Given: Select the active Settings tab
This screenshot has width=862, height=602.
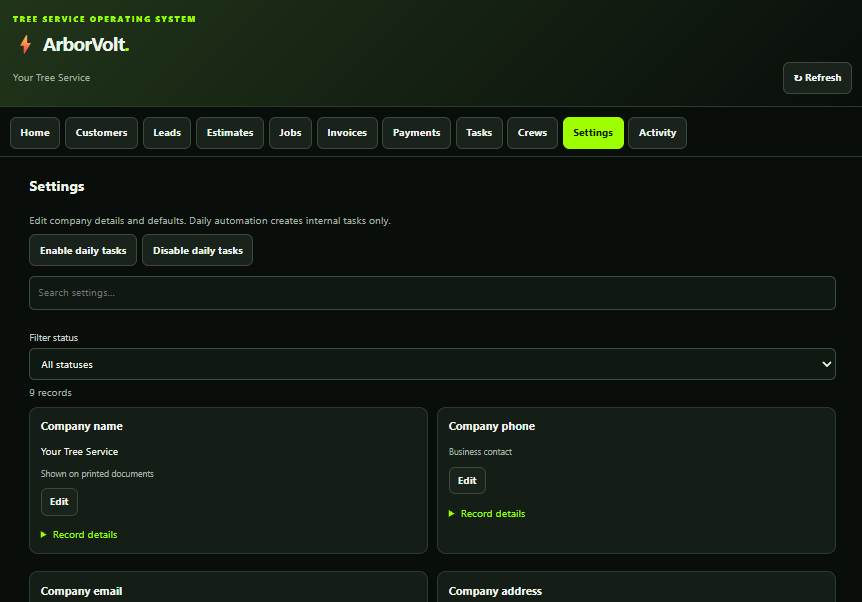Looking at the screenshot, I should (x=593, y=133).
